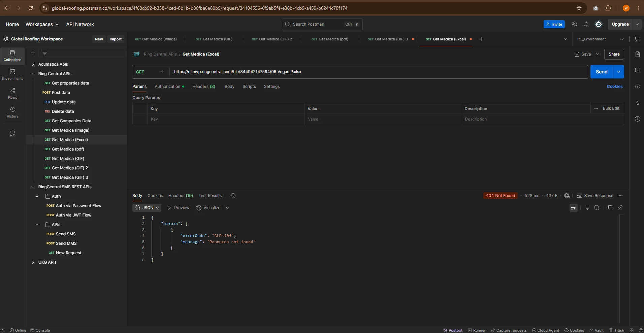Viewport: 644px width, 333px height.
Task: Open the comments icon in right sidebar
Action: pyautogui.click(x=637, y=70)
